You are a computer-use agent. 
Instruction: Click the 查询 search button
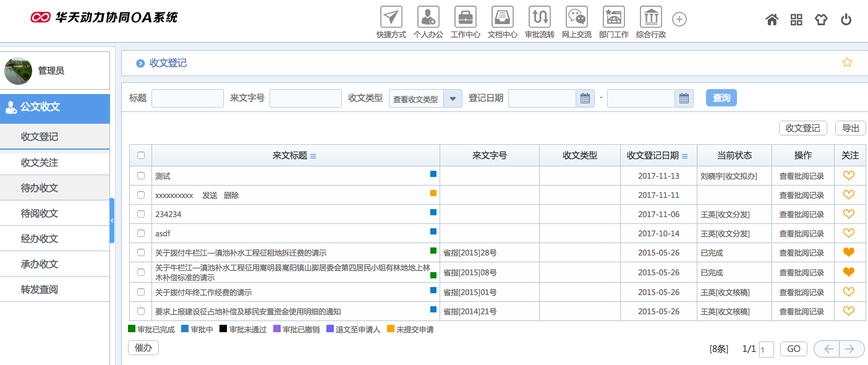pos(721,98)
